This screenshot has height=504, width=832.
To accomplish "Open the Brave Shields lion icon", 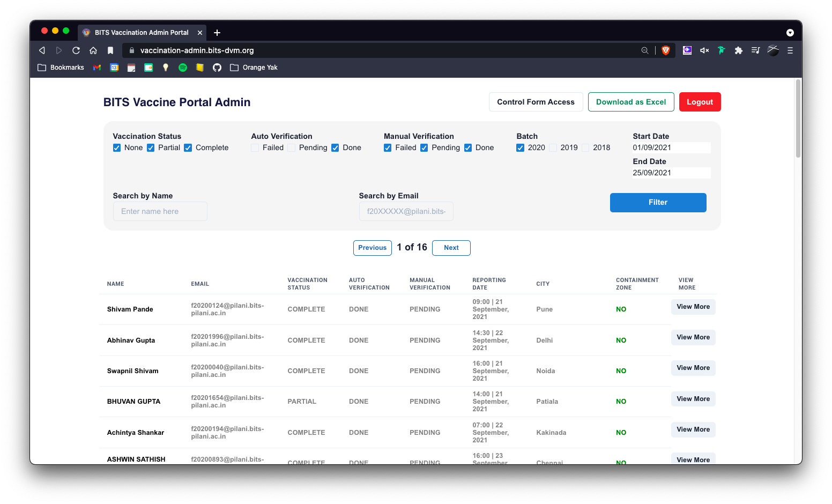I will (666, 50).
